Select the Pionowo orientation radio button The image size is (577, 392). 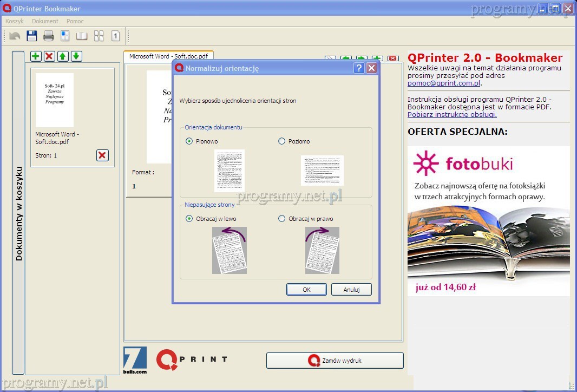(x=189, y=141)
